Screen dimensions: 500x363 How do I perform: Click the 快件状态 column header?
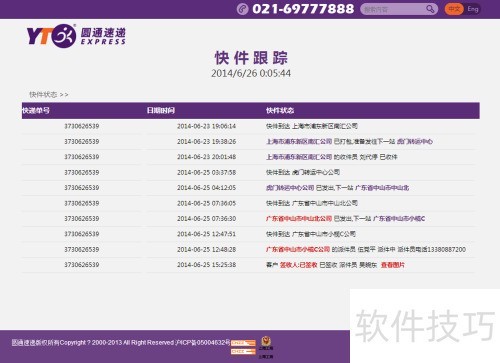point(280,110)
